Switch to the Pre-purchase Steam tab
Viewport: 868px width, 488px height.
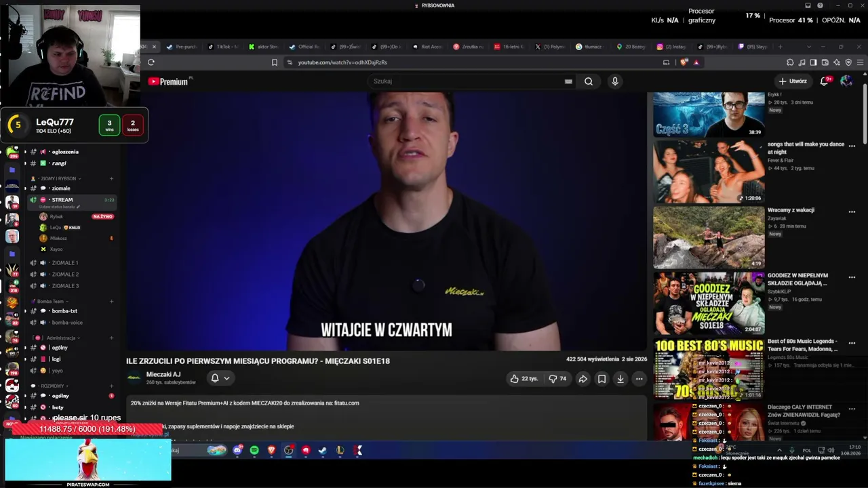click(182, 47)
